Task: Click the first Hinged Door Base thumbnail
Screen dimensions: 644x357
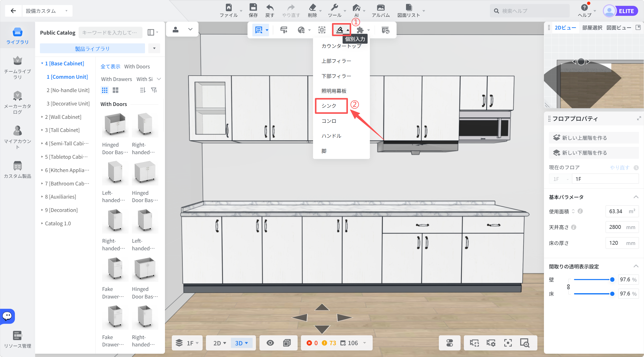Action: pos(115,125)
